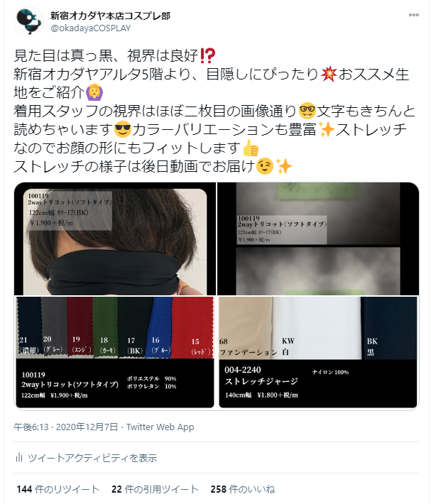Screen dimensions: 431x504
Task: Click the tweet activity bar chart icon
Action: 18,457
